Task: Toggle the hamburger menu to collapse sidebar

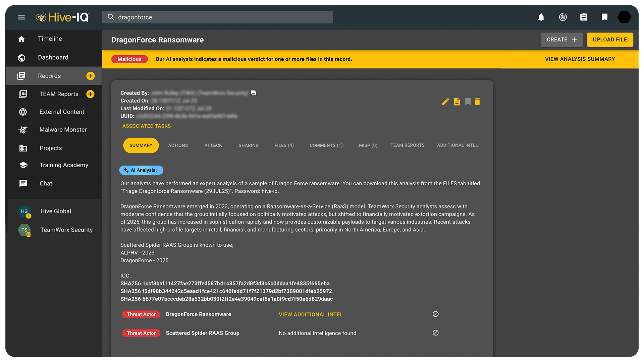Action: point(21,17)
